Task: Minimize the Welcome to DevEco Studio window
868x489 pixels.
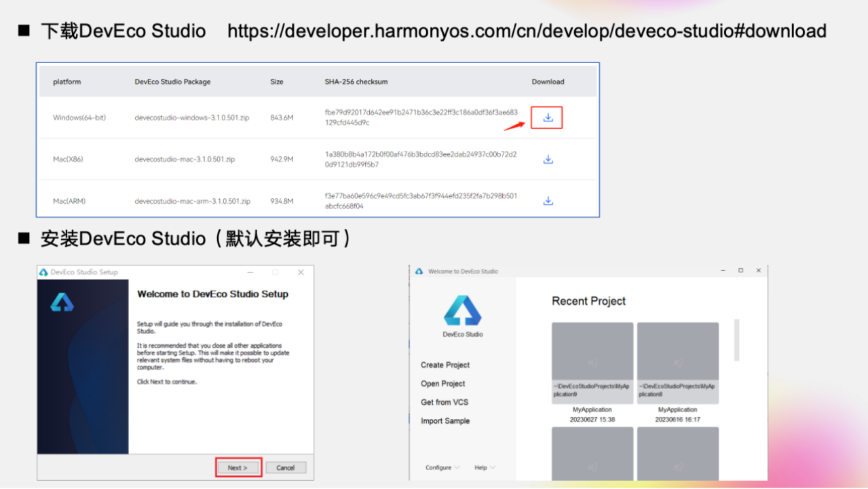Action: [723, 270]
